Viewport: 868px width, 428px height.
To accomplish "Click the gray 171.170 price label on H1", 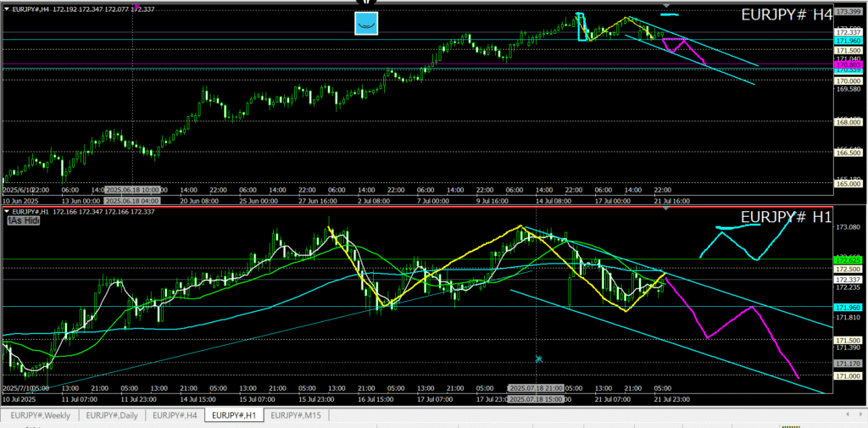I will tap(848, 364).
